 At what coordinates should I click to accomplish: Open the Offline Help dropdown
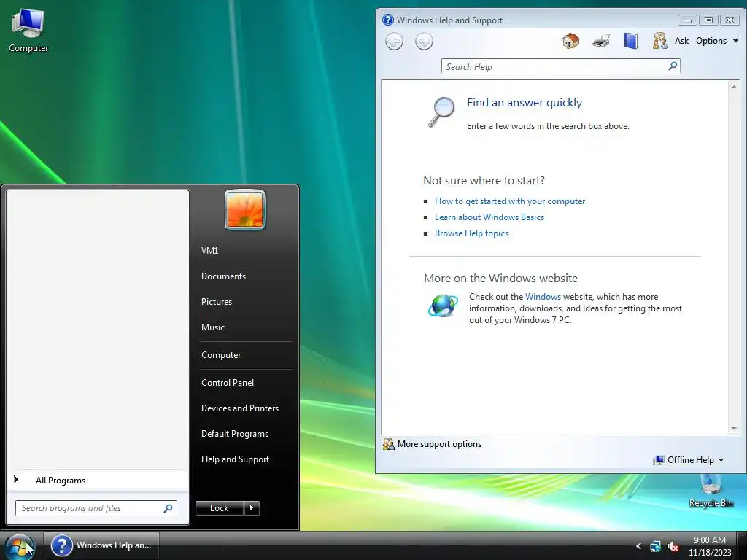[689, 460]
